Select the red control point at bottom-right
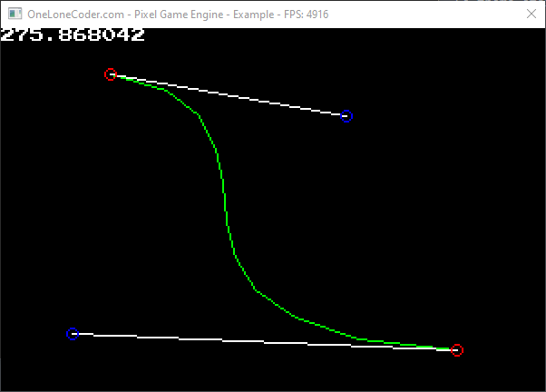Image resolution: width=546 pixels, height=392 pixels. (457, 350)
